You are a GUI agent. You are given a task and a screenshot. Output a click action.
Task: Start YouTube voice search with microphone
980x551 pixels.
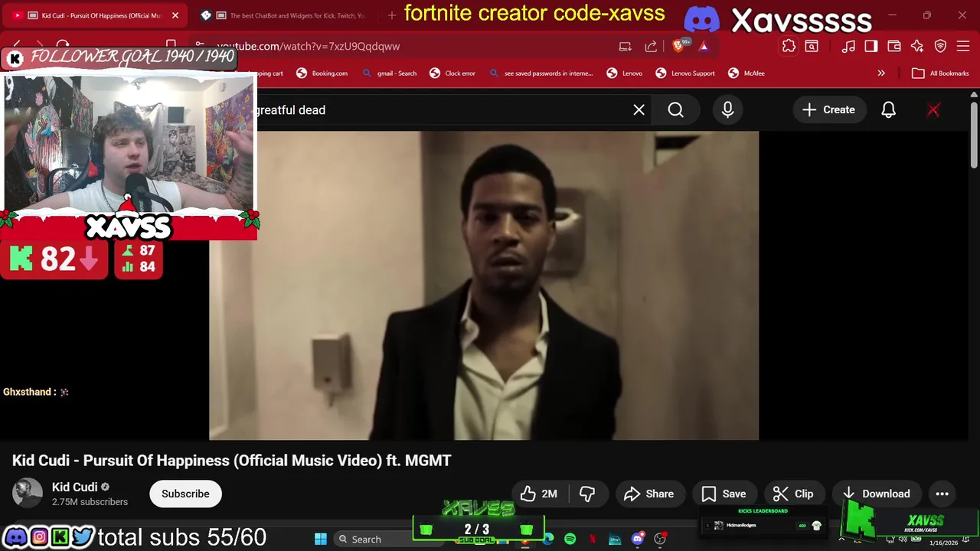coord(727,110)
